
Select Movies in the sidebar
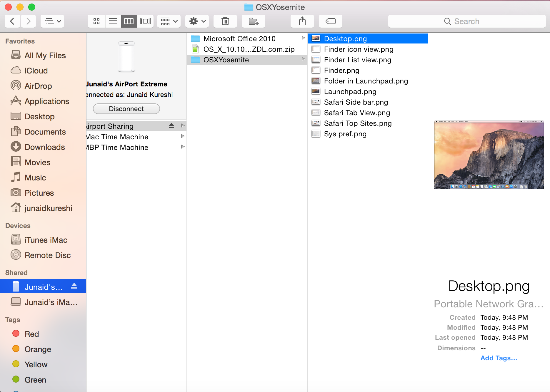43,162
